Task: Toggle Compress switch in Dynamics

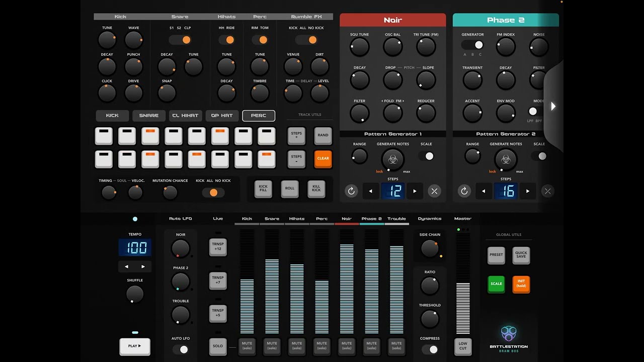Action: 430,349
